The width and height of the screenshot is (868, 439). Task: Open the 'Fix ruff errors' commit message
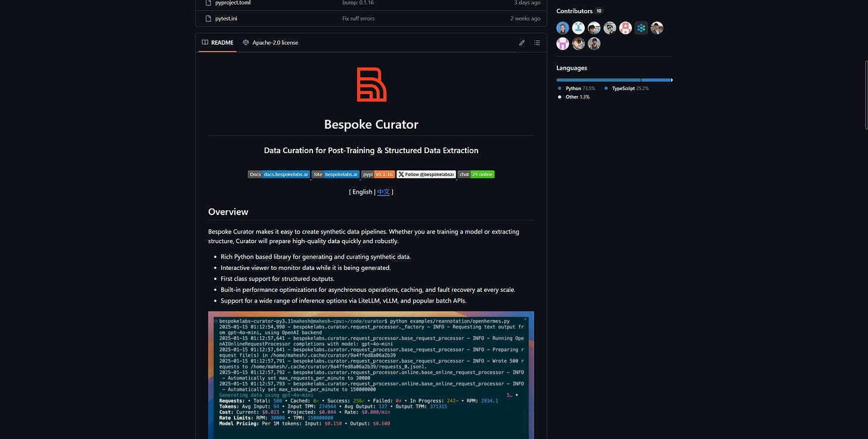point(358,18)
